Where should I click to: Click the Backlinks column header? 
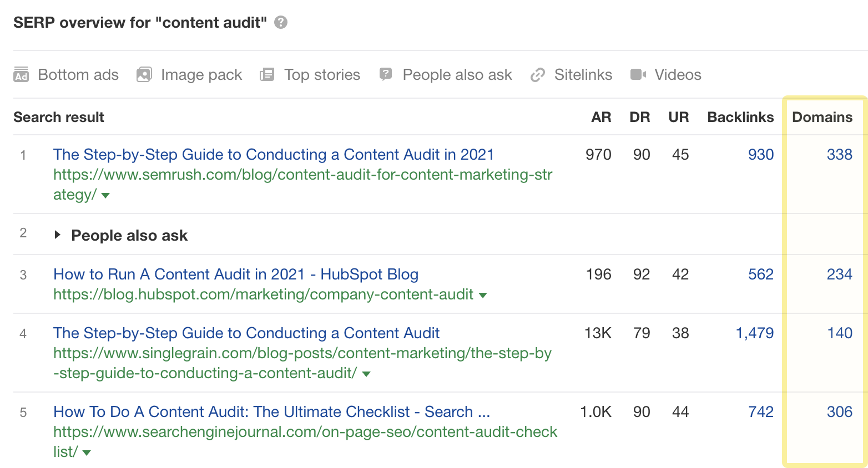pyautogui.click(x=740, y=117)
